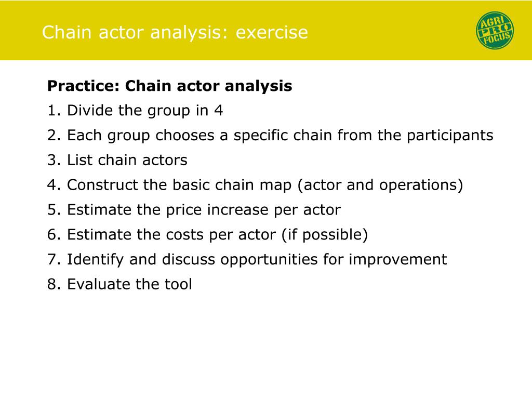
Task: Click the word 'improvement' in step 7
Action: click(397, 260)
